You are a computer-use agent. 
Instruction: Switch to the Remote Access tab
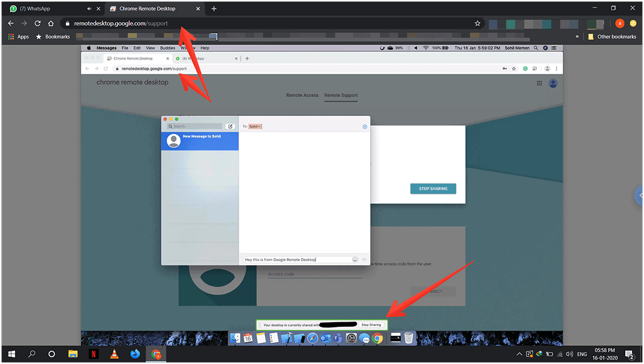302,95
